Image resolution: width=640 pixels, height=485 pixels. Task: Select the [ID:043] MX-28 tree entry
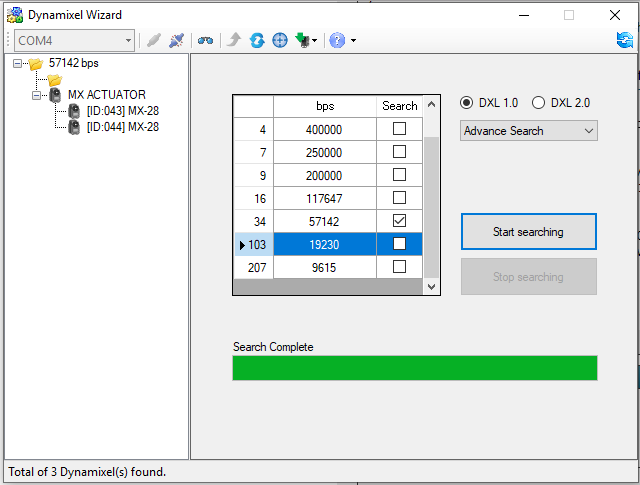pos(122,111)
